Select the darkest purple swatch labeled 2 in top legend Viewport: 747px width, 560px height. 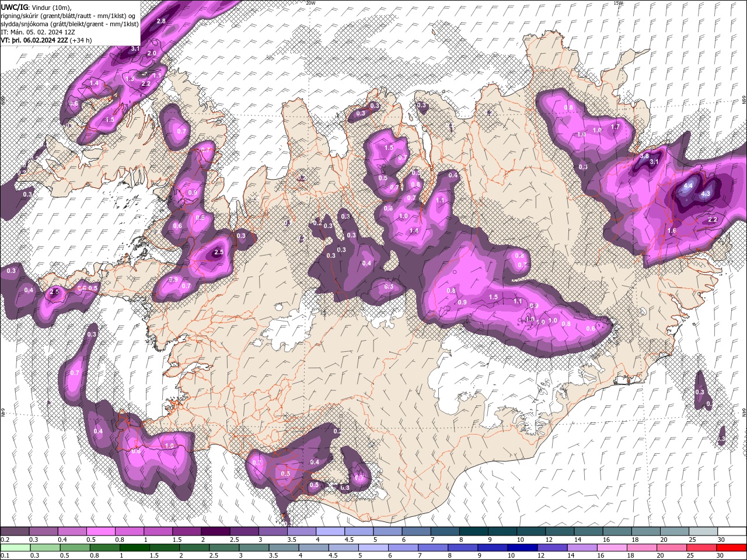(215, 531)
